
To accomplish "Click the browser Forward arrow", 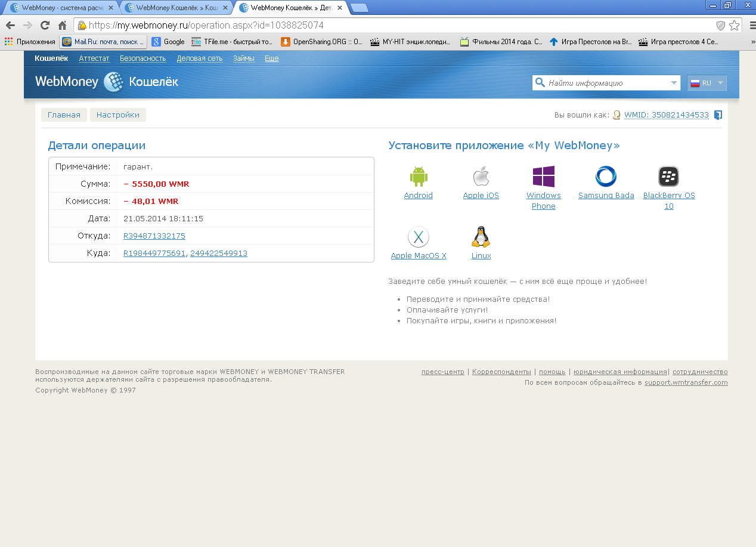I will (27, 26).
